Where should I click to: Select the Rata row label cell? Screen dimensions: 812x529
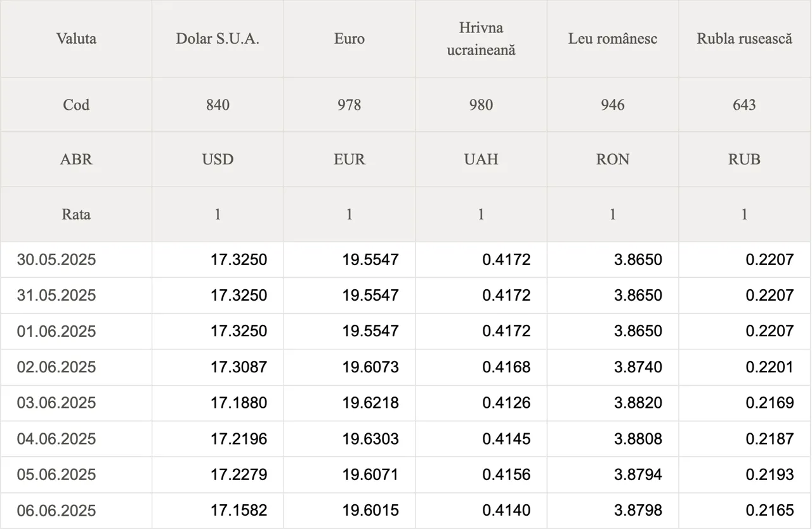tap(76, 214)
